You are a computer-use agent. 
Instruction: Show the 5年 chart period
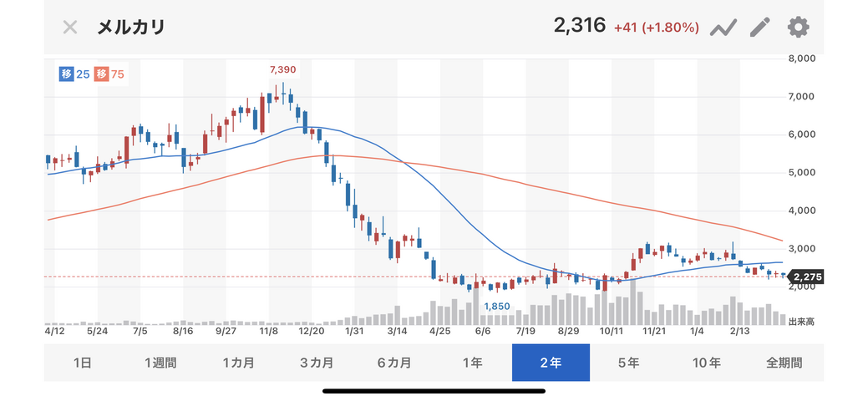[628, 363]
